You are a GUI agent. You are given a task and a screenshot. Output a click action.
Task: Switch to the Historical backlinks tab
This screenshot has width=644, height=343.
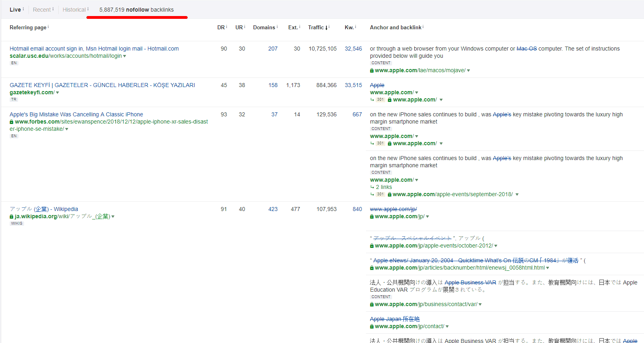(74, 10)
